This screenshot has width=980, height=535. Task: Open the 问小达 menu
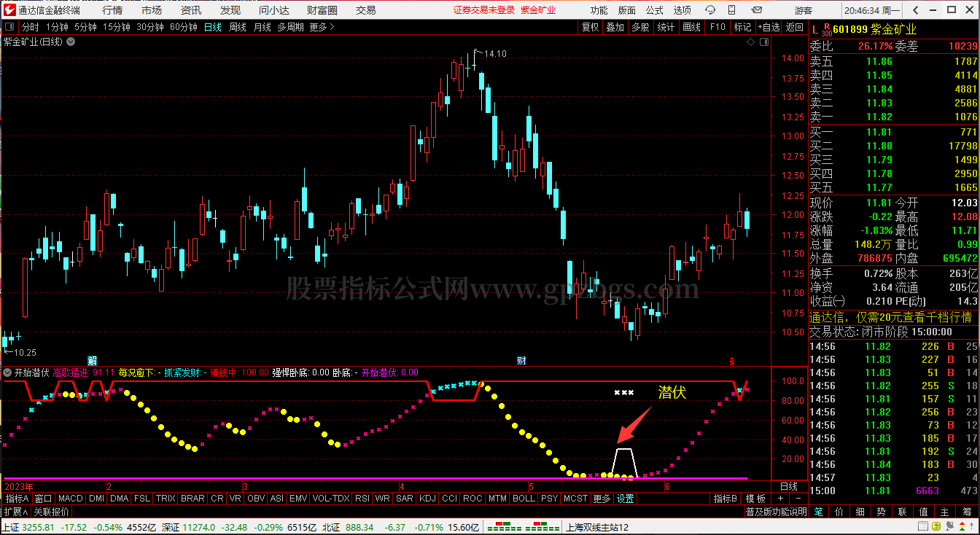(x=274, y=10)
